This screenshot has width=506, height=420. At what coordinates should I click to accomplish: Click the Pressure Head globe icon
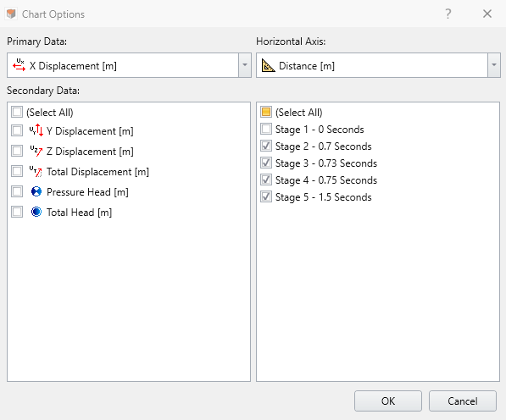[36, 191]
